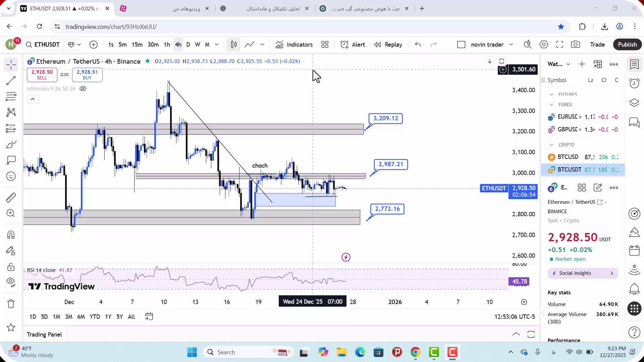Collapse the FOREX watchlist section
Viewport: 644px width, 362px height.
[551, 105]
